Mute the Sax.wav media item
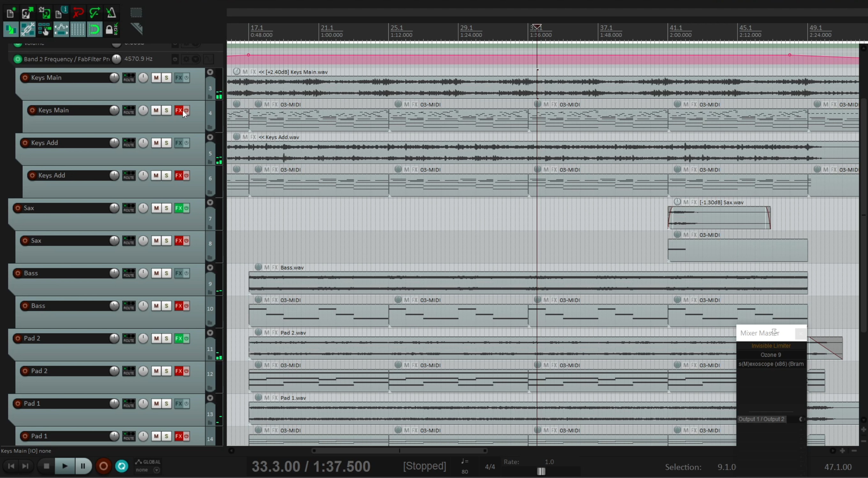Viewport: 868px width, 478px height. tap(686, 202)
